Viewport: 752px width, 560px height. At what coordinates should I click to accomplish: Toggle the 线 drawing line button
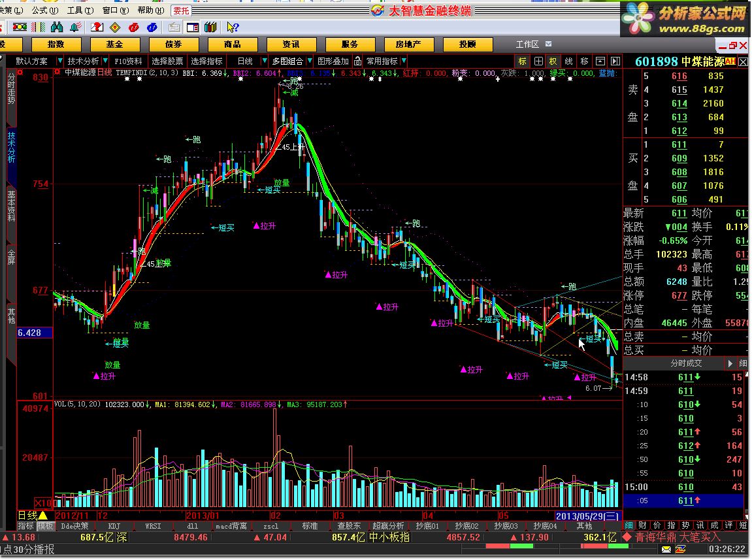pyautogui.click(x=569, y=61)
